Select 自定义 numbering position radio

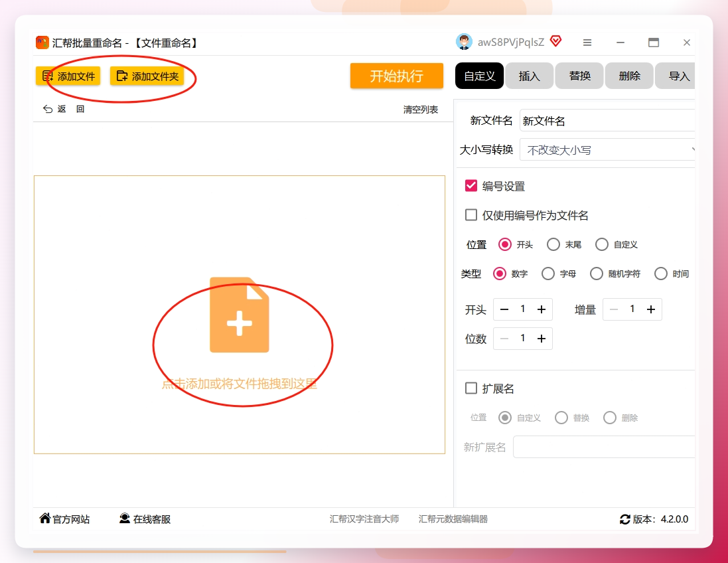coord(602,244)
